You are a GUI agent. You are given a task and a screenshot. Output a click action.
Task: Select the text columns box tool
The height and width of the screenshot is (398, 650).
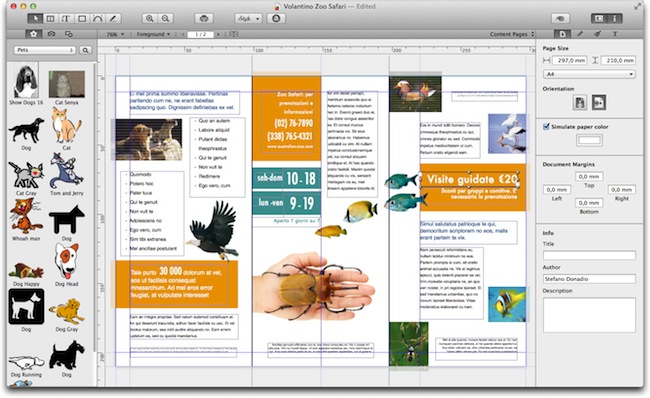click(50, 19)
